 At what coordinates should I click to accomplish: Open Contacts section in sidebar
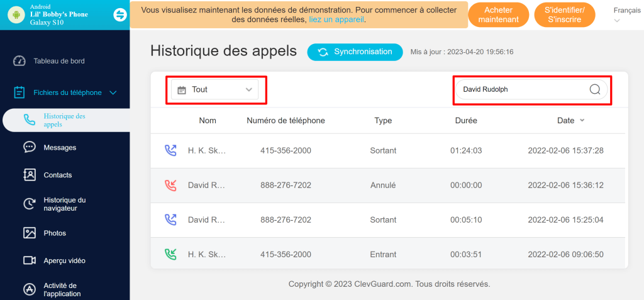point(58,175)
